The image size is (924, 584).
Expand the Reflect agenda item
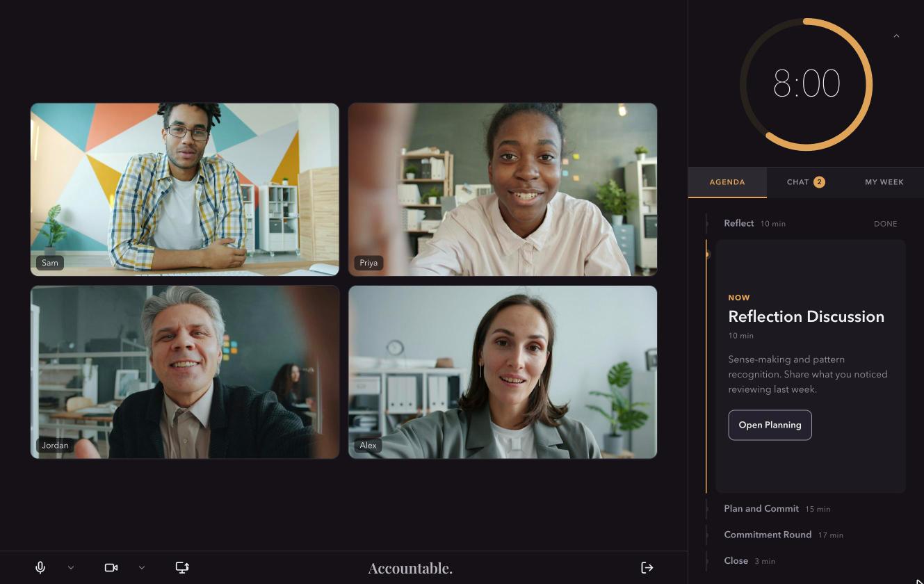810,223
